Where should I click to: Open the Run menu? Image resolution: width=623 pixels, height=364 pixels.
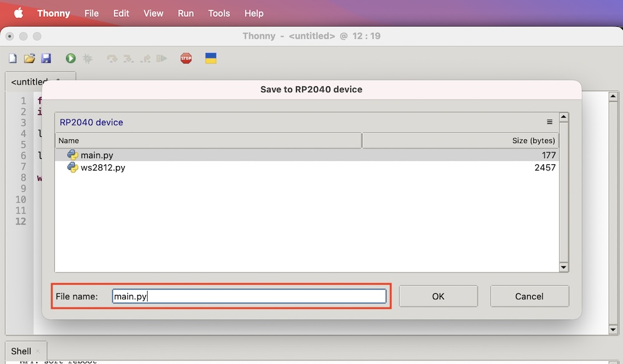point(186,13)
